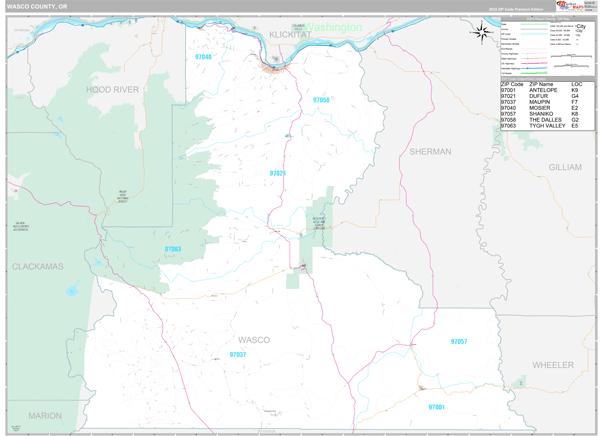600x436 pixels.
Task: Click the "WASCO COUNTY, OR" title text
Action: click(x=37, y=7)
